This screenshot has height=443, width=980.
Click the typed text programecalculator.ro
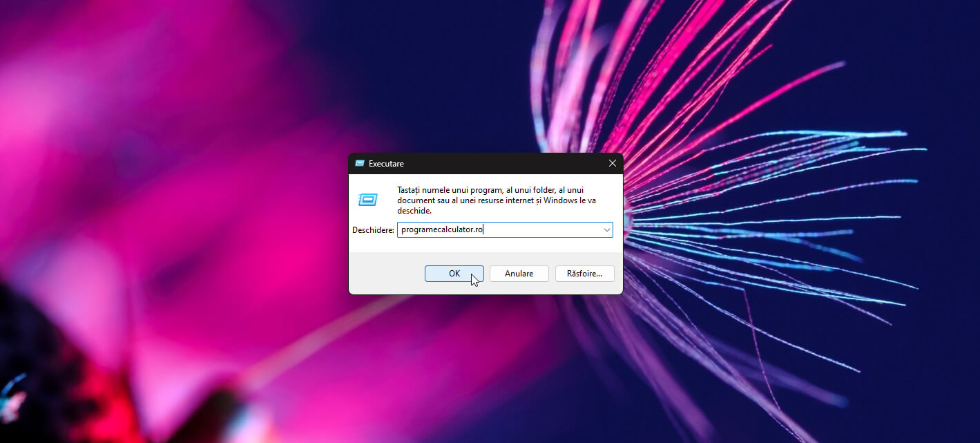442,229
